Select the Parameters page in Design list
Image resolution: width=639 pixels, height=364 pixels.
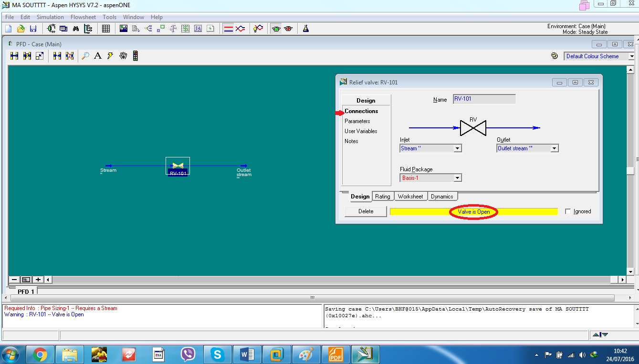click(x=357, y=121)
